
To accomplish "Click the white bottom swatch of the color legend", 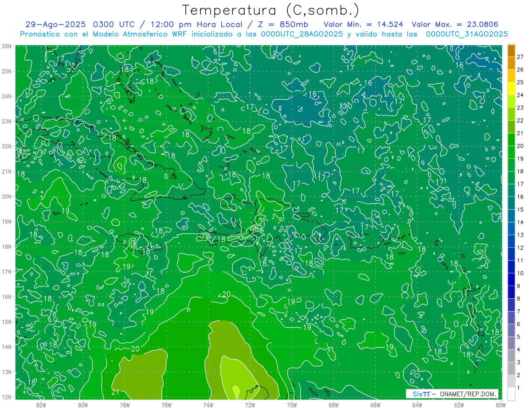I will click(x=511, y=394).
